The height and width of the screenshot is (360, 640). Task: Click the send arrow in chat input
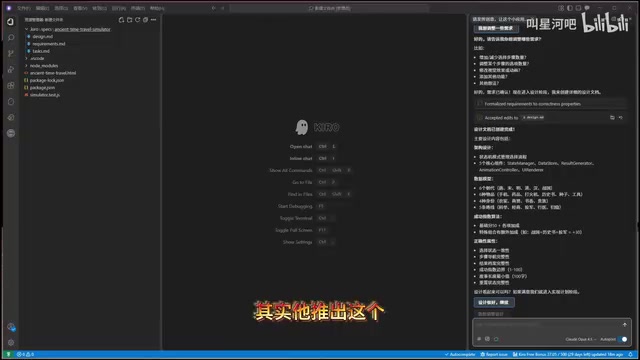624,325
